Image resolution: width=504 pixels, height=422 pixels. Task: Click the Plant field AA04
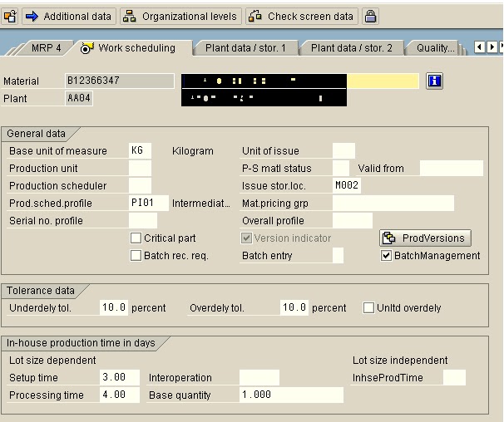click(79, 98)
